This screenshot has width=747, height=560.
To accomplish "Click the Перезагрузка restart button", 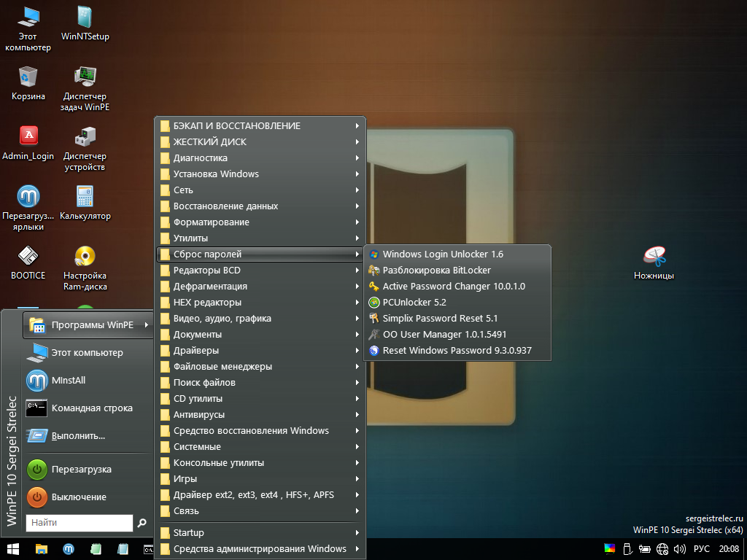I will [x=88, y=470].
